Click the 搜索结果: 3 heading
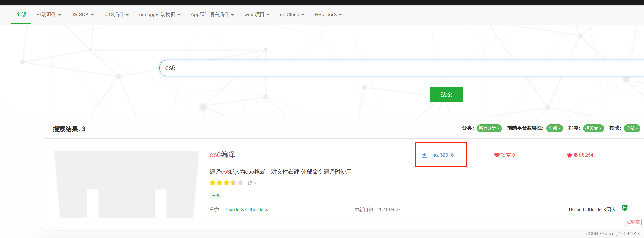 tap(69, 129)
